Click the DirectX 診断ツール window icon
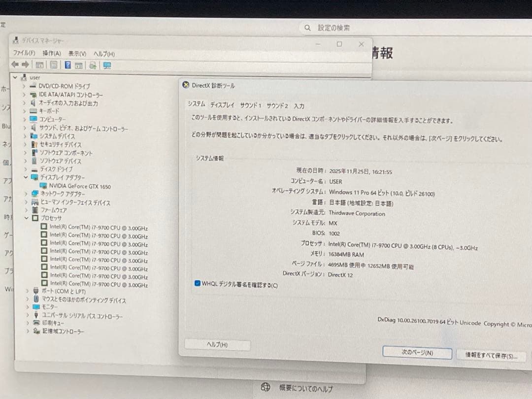532x399 pixels. 186,85
